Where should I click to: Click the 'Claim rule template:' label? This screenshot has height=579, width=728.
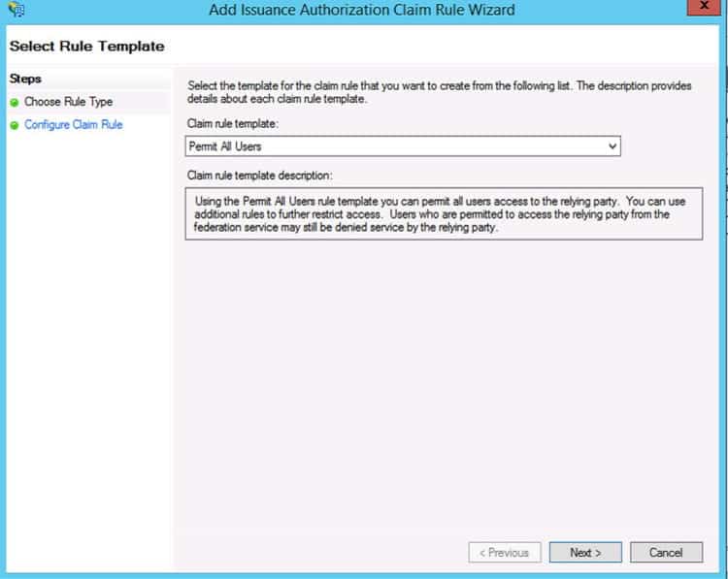[x=233, y=123]
